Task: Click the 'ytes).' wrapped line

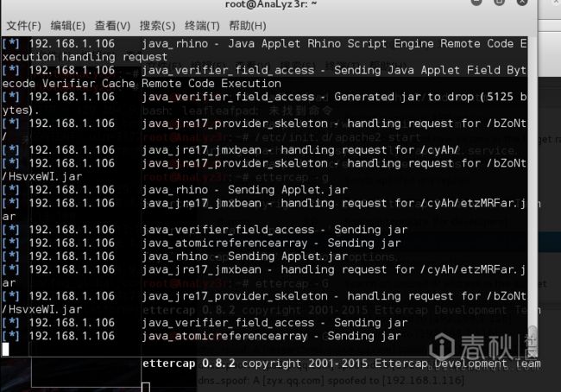Action: [x=21, y=110]
